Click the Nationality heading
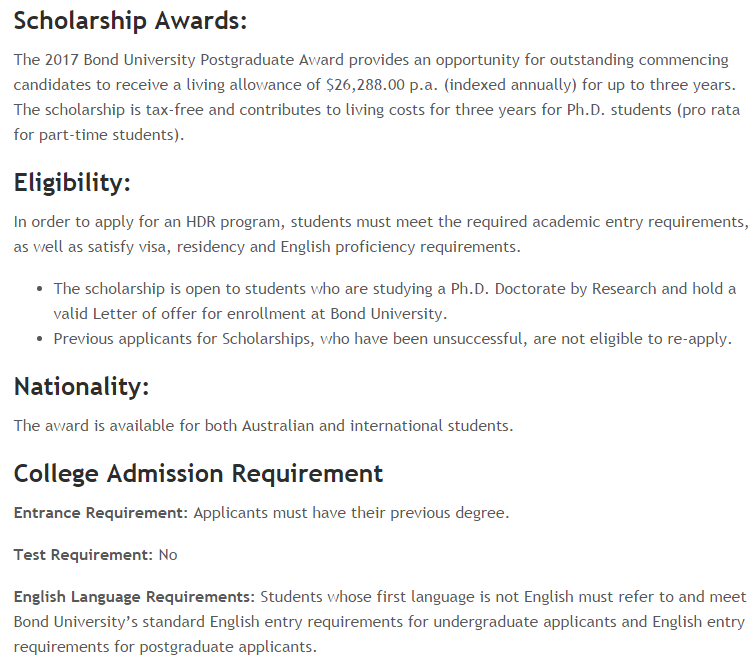 (x=82, y=387)
